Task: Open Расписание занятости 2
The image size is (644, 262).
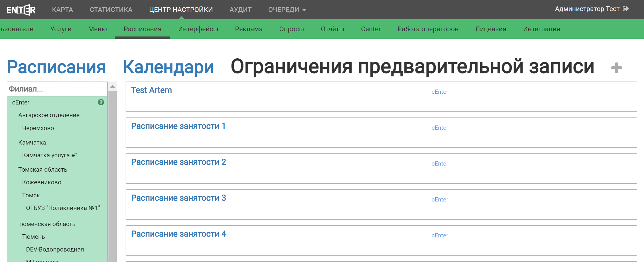Action: [x=178, y=162]
